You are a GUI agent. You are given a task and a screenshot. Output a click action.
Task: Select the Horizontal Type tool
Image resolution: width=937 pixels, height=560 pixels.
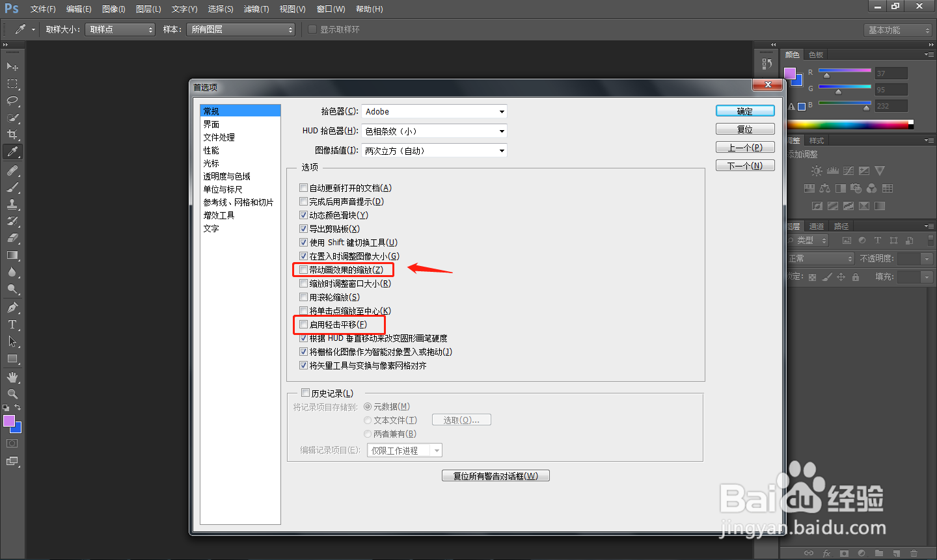[x=12, y=325]
